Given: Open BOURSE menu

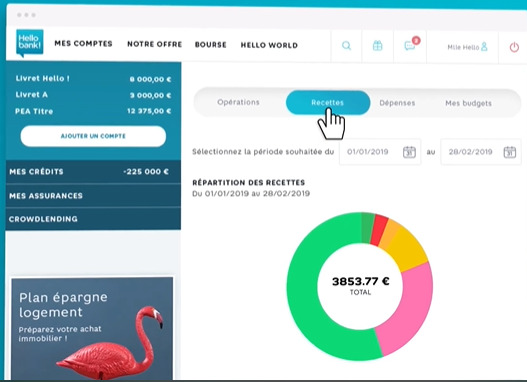Looking at the screenshot, I should click(211, 45).
